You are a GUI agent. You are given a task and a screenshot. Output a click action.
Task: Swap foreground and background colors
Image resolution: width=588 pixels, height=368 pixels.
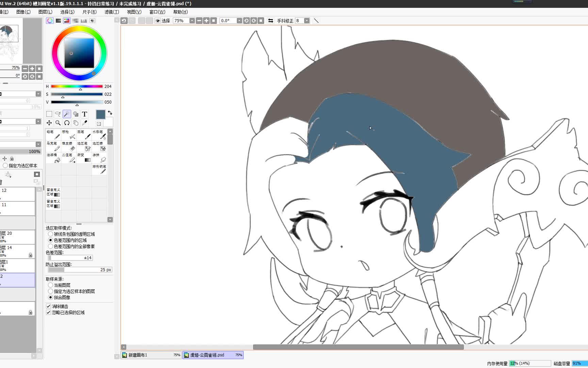click(110, 113)
